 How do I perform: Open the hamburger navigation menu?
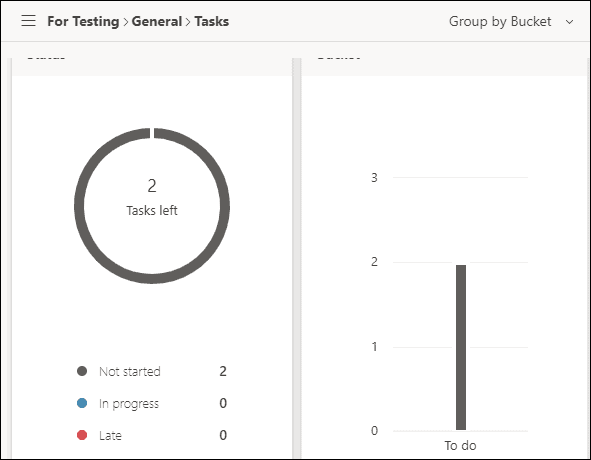[x=29, y=21]
